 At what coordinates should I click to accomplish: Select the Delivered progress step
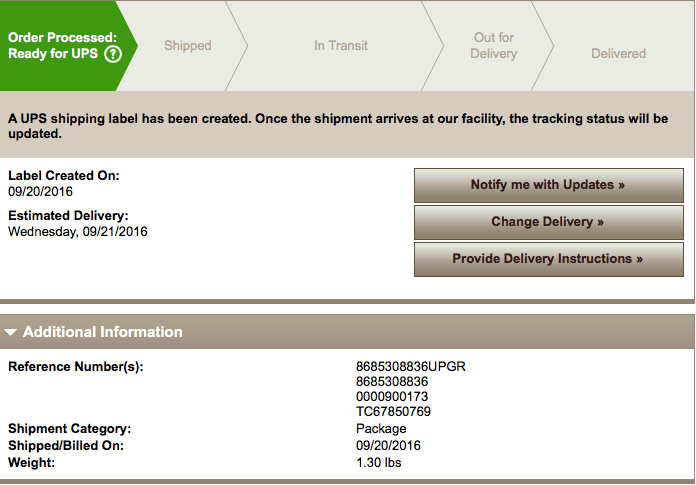pos(618,53)
